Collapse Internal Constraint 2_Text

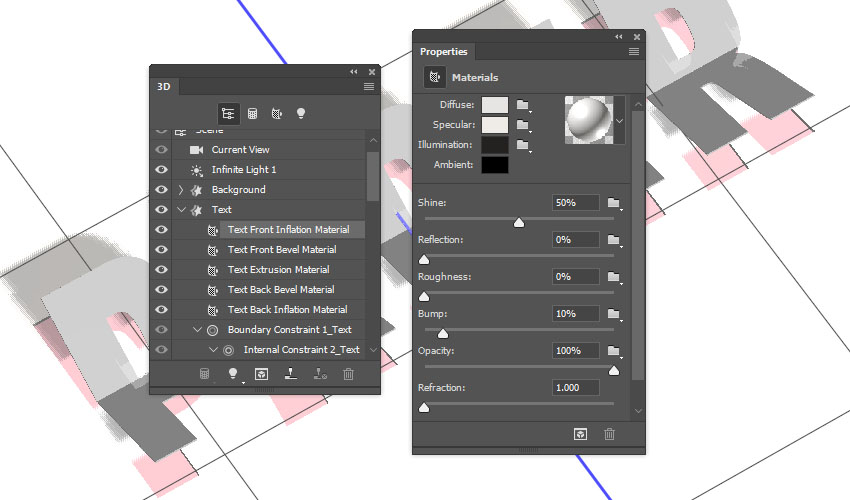(x=214, y=350)
